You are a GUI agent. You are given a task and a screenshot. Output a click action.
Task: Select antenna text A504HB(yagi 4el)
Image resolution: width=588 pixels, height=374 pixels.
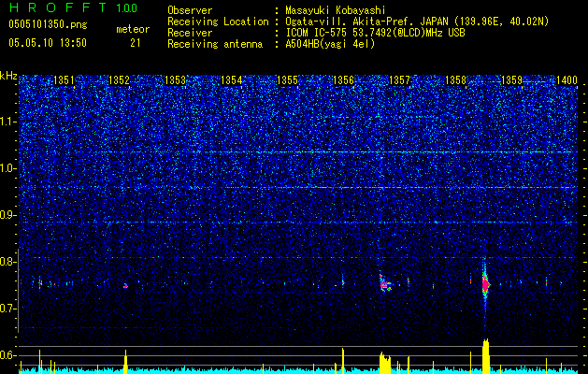[330, 44]
